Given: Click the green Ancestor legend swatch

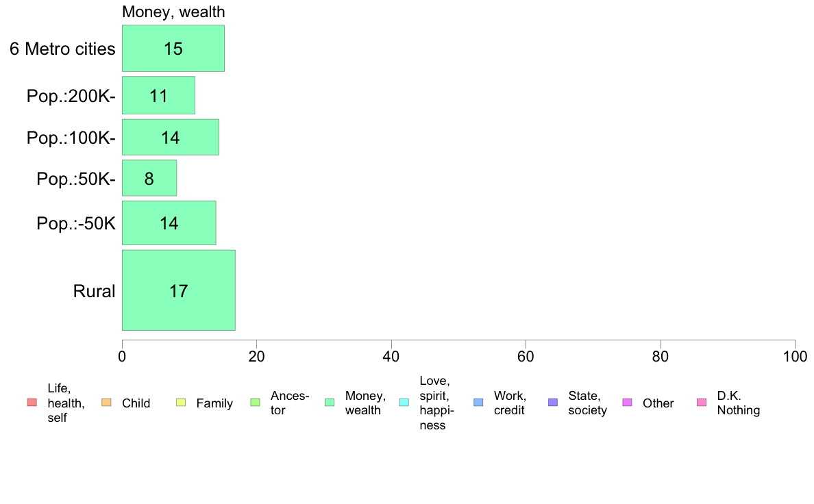Looking at the screenshot, I should click(x=255, y=402).
